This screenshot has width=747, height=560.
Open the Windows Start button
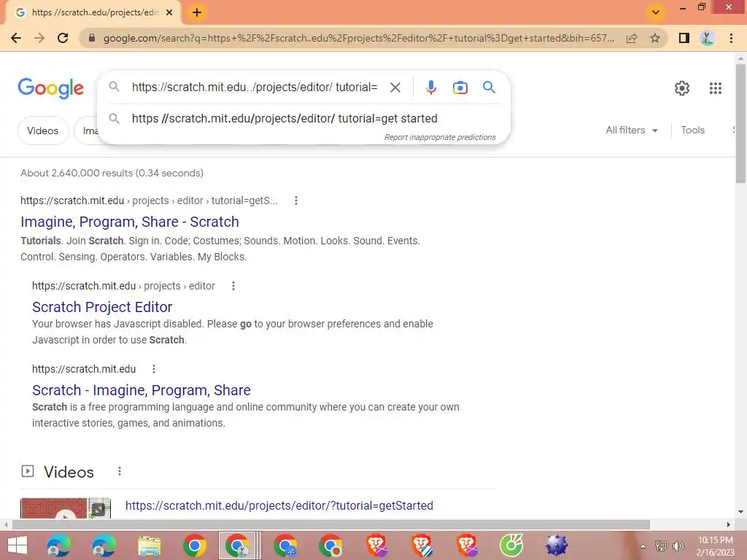point(18,545)
